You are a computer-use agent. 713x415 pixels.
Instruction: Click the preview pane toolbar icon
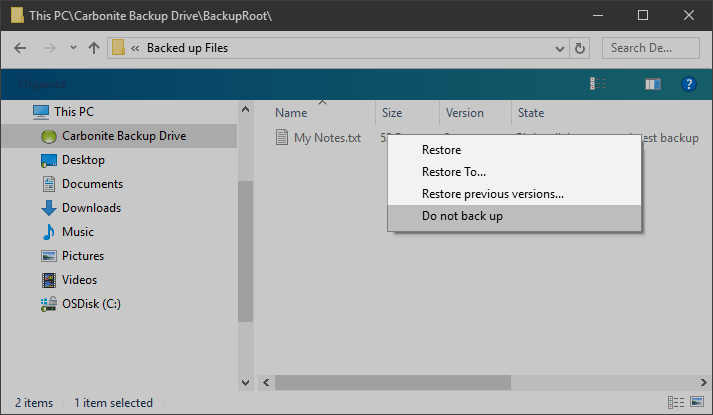652,85
